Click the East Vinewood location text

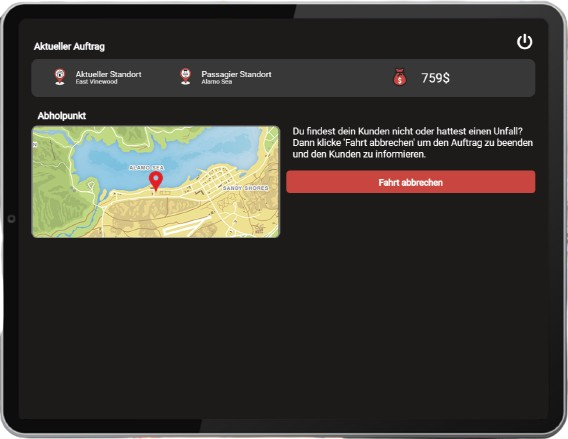[96, 82]
